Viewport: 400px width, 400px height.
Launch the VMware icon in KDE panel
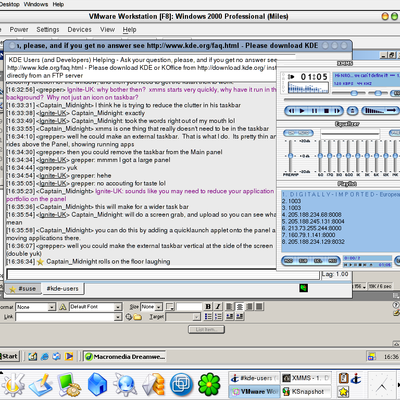pyautogui.click(x=181, y=385)
